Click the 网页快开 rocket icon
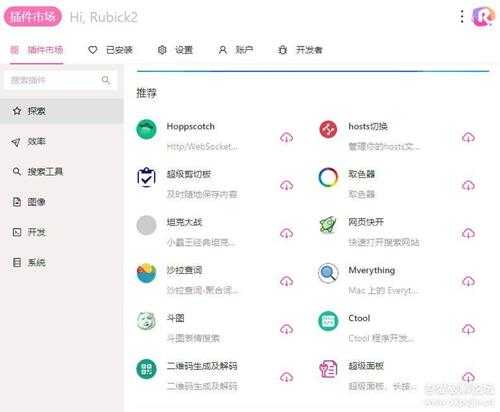The width and height of the screenshot is (500, 412). pos(328,225)
